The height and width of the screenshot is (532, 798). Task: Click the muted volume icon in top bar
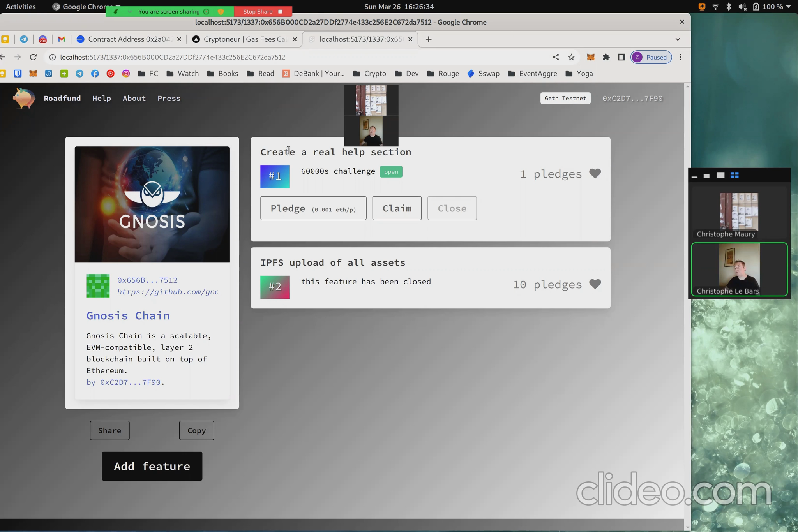tap(742, 7)
